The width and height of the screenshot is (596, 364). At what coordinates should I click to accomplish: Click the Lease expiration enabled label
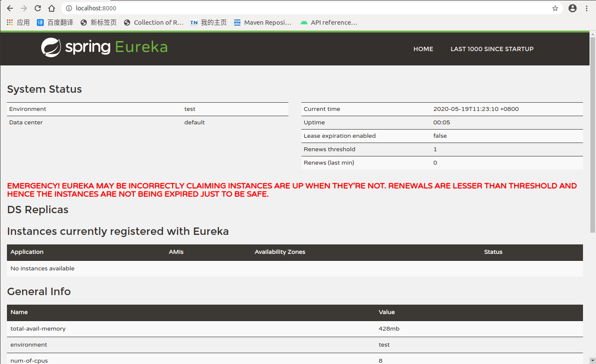(x=340, y=136)
